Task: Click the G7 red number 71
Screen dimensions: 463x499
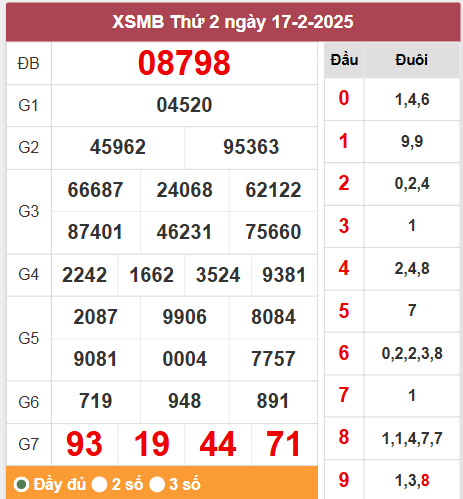Action: point(284,444)
